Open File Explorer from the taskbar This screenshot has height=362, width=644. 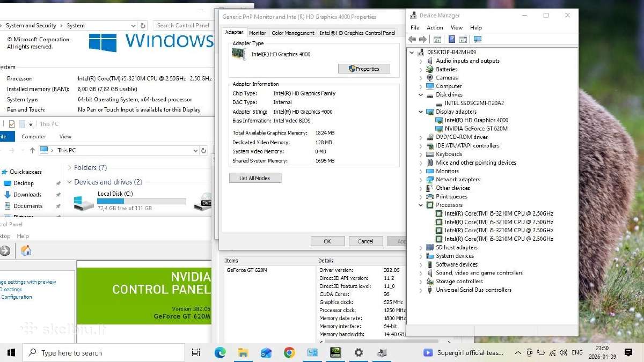tap(243, 352)
